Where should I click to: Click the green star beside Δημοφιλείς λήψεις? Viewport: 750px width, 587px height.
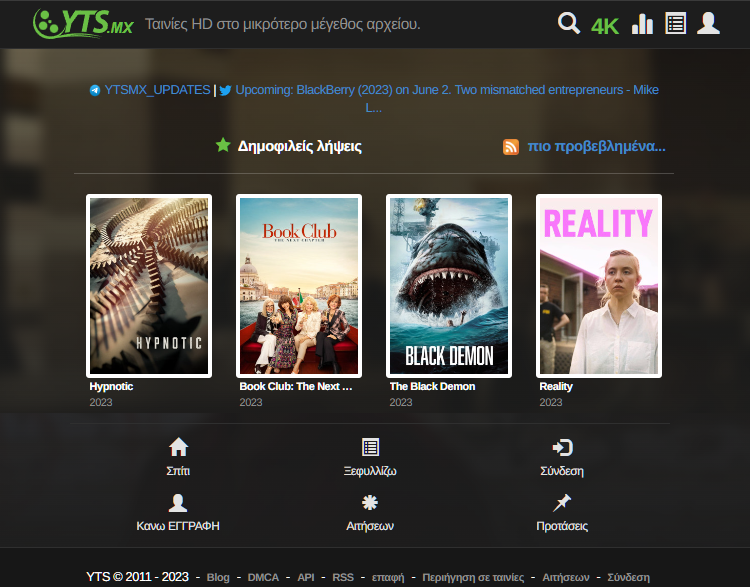(x=223, y=145)
